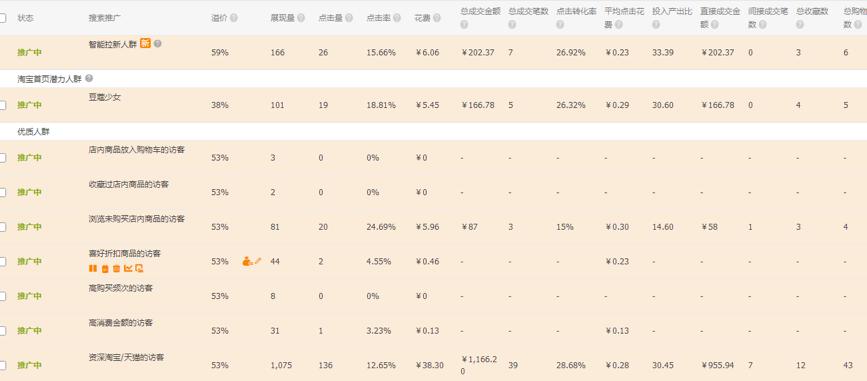Edit premium via pencil icon beside 53%
This screenshot has width=867, height=381.
258,260
